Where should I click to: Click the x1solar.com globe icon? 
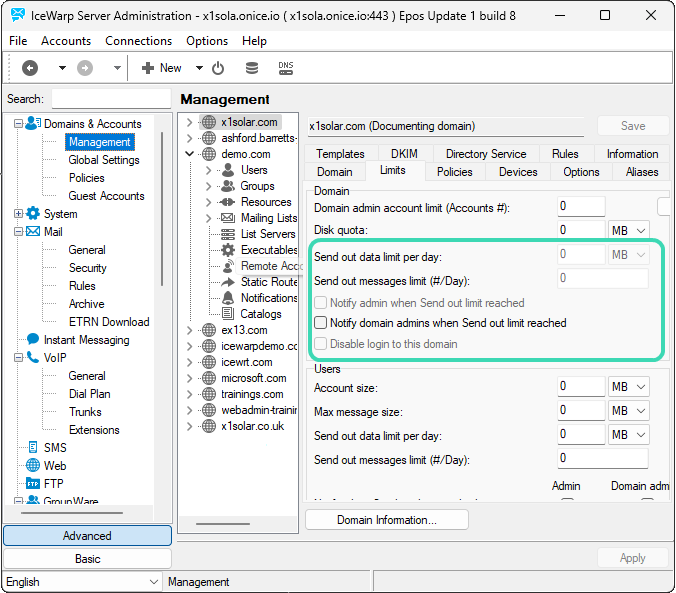tap(209, 122)
